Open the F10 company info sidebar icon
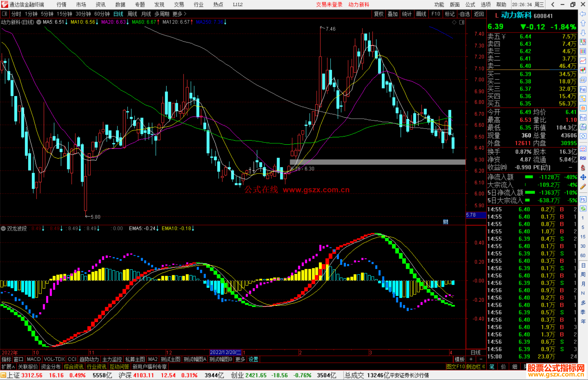588x380 pixels. 583,89
